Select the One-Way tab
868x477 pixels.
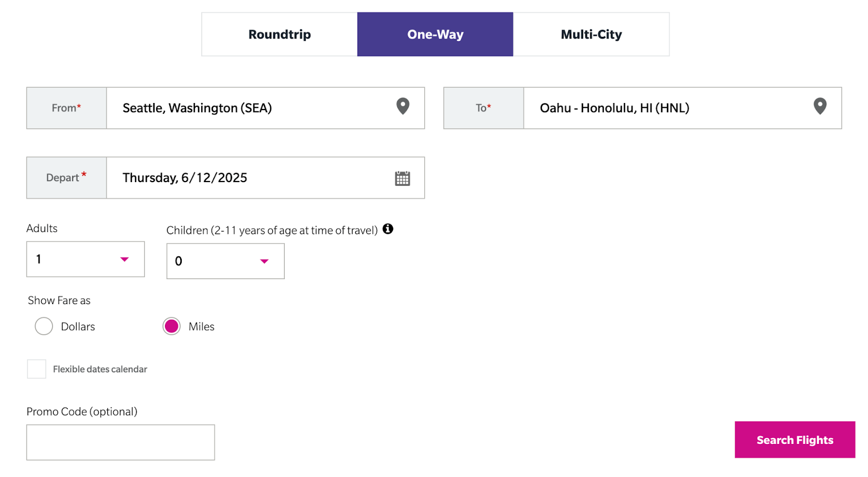point(435,34)
